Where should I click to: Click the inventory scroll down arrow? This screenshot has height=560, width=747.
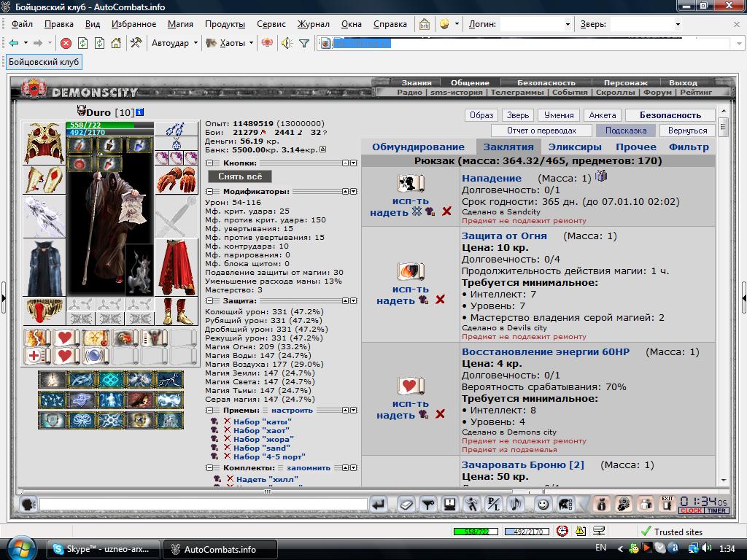(x=724, y=481)
